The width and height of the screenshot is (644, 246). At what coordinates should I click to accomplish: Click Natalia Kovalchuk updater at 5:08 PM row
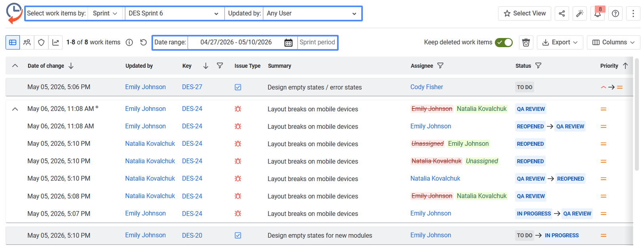tap(150, 196)
